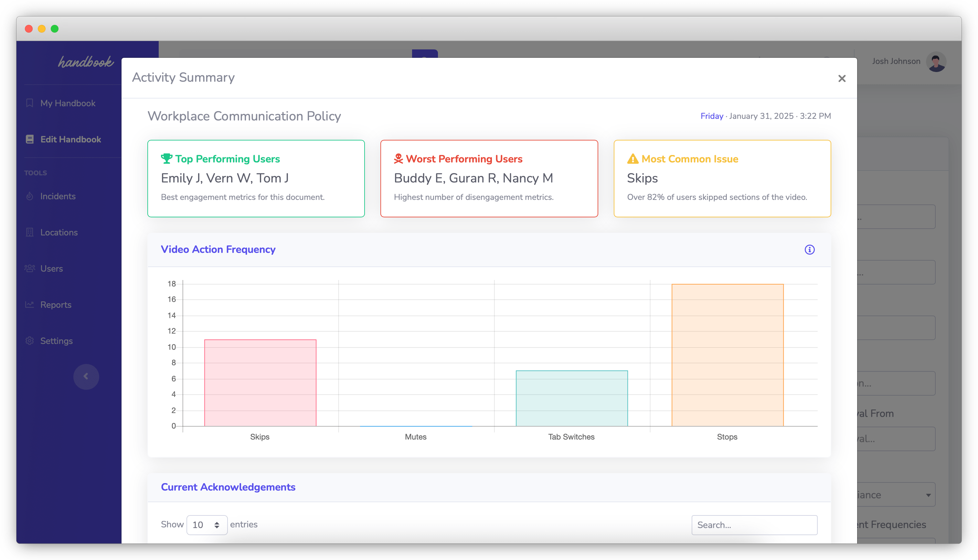This screenshot has width=978, height=560.
Task: Open the Show entries dropdown
Action: pyautogui.click(x=207, y=524)
